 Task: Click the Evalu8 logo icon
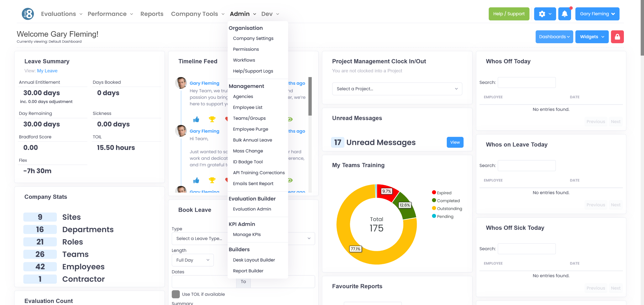pyautogui.click(x=28, y=14)
